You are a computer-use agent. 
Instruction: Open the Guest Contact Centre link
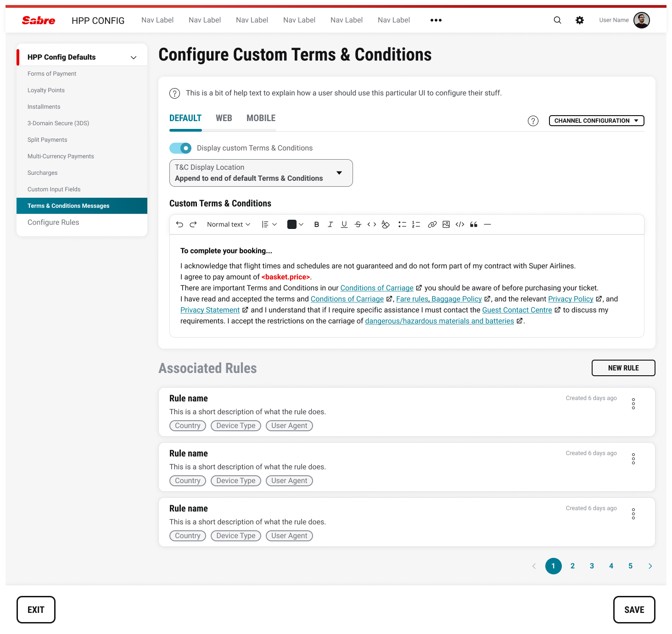pos(517,310)
